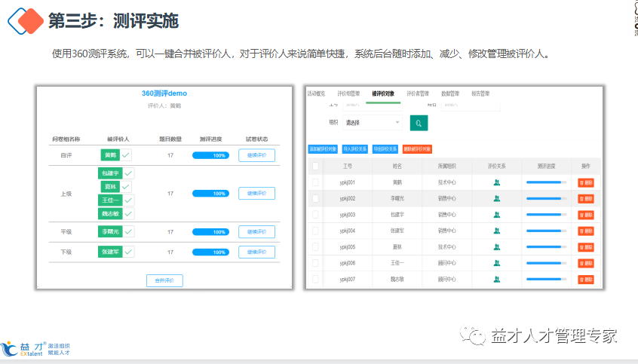Check the box for row ypkj002
Screen dimensions: 638x364
click(x=315, y=198)
